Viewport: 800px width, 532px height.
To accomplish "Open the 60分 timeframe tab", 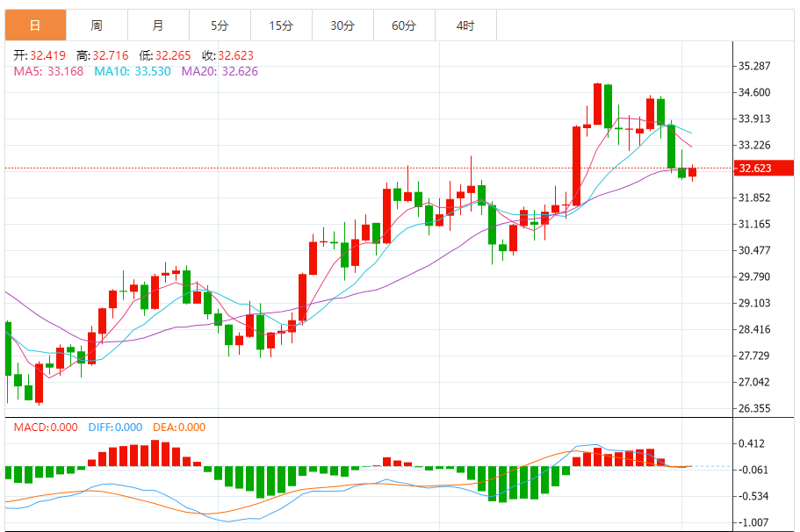I will [404, 25].
